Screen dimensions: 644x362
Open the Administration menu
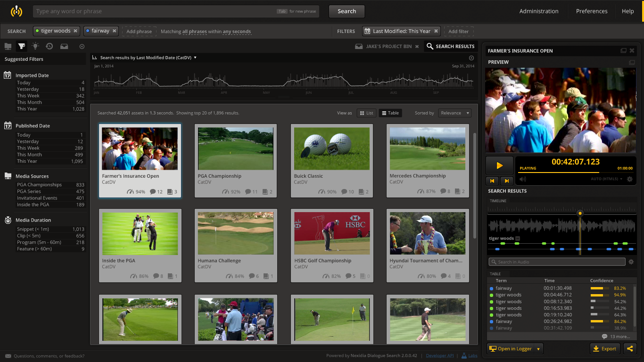(539, 11)
